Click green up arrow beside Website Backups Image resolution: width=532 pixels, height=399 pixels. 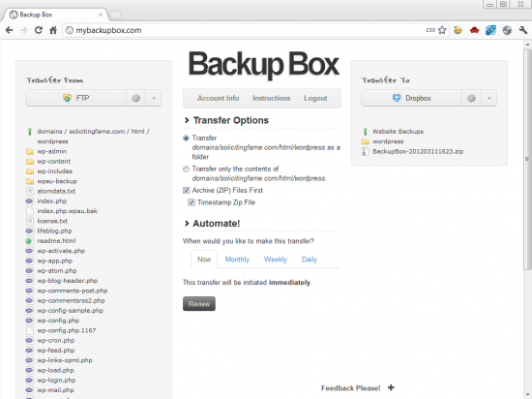tap(366, 132)
